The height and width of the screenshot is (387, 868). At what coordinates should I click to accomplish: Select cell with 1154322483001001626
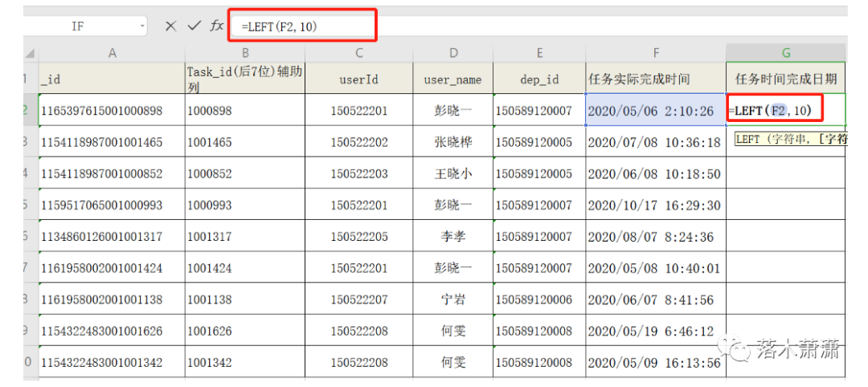point(112,331)
